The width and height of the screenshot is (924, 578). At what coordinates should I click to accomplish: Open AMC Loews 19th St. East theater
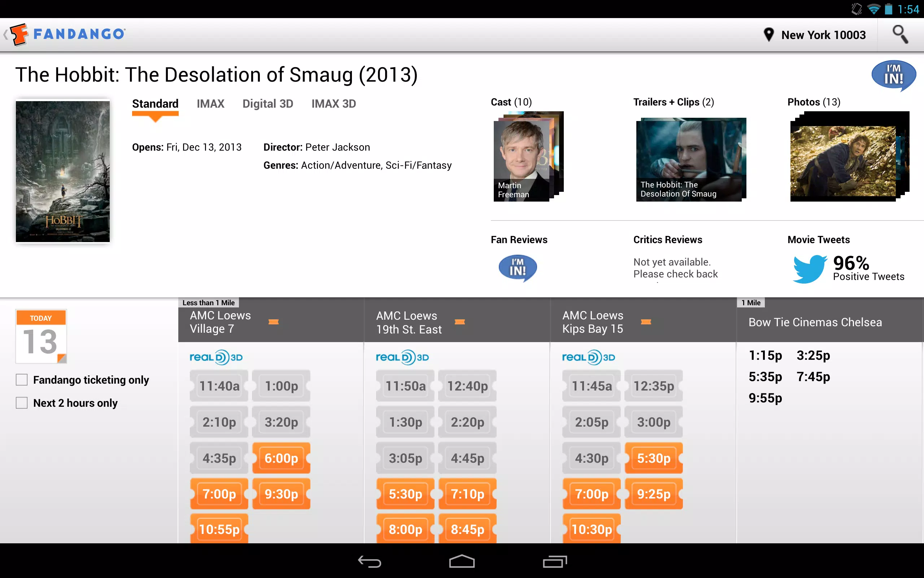pyautogui.click(x=409, y=322)
